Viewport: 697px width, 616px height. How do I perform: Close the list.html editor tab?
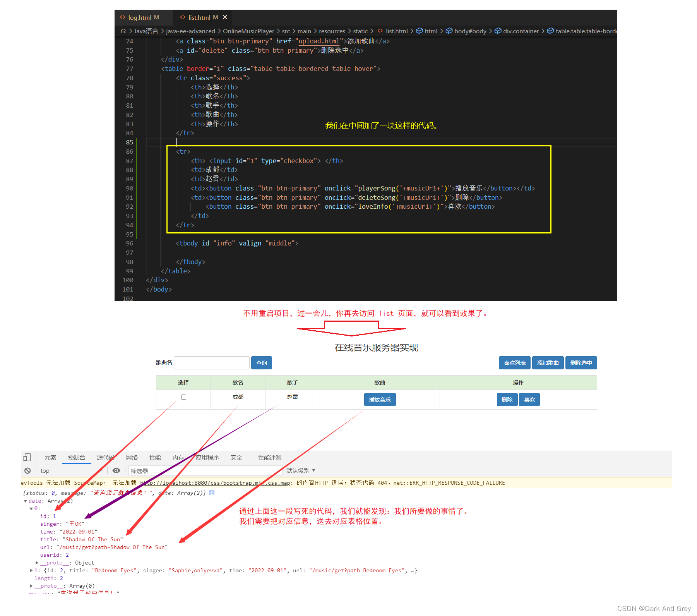tap(225, 17)
